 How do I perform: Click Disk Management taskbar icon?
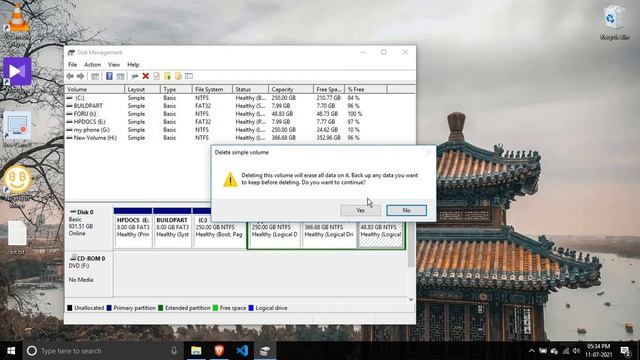point(265,351)
